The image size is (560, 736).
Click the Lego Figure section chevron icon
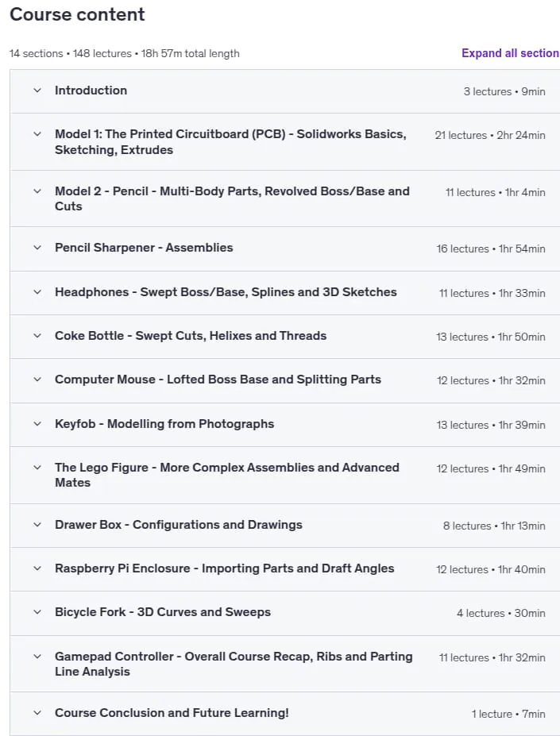(37, 468)
